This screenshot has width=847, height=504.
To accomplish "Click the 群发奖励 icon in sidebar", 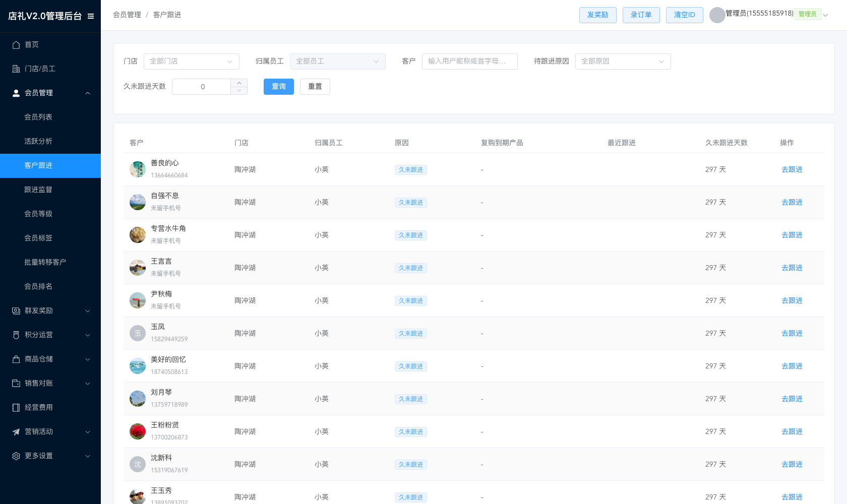I will pyautogui.click(x=16, y=310).
